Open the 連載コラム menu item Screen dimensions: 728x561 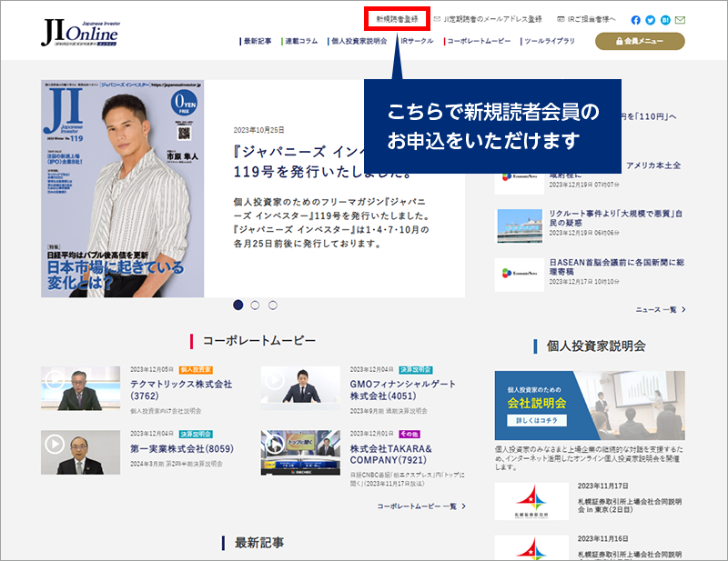301,41
